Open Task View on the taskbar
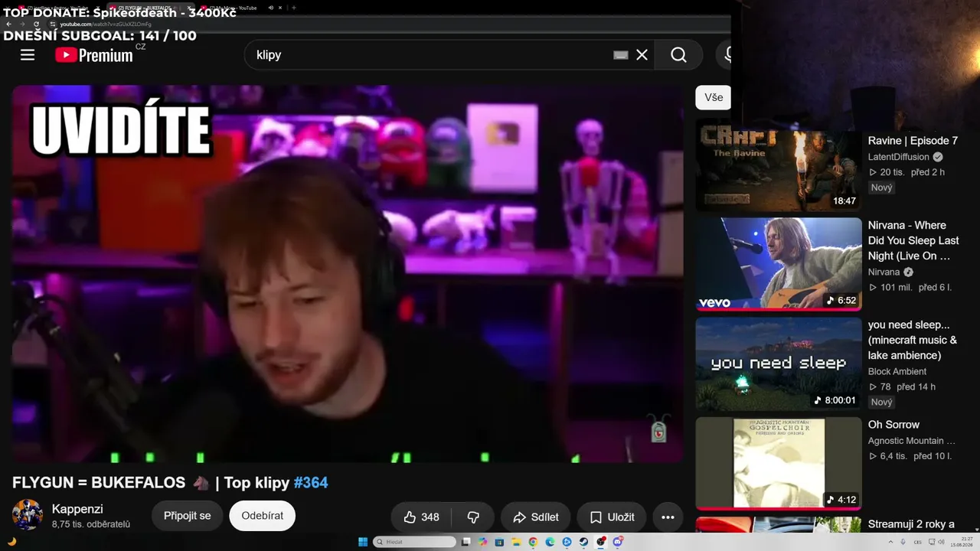 [465, 542]
